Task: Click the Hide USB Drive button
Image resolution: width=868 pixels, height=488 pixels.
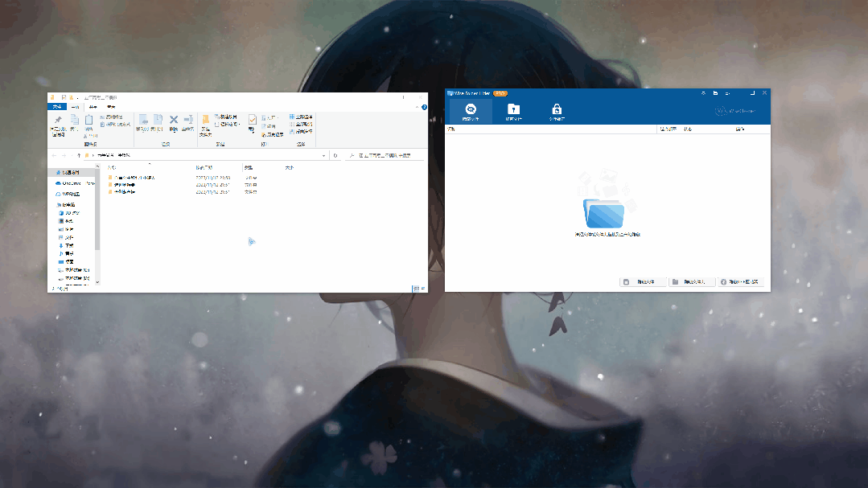Action: (x=740, y=282)
